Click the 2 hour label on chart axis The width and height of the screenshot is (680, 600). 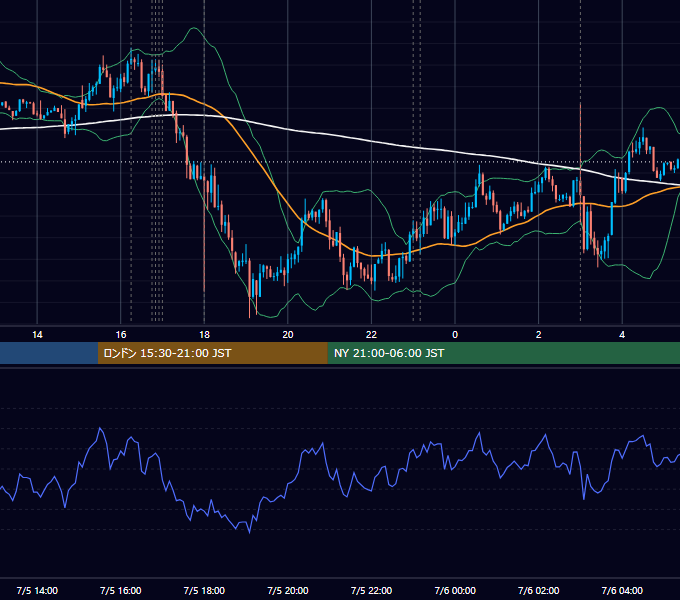point(539,335)
